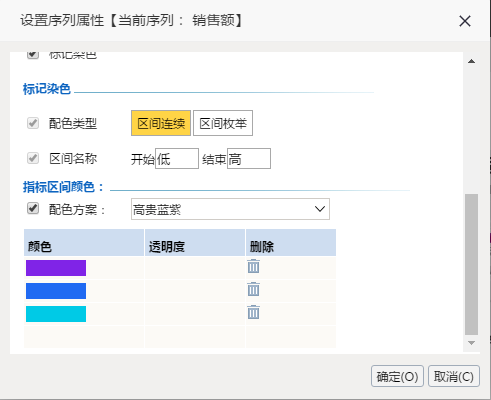Close the series properties dialog

[465, 21]
